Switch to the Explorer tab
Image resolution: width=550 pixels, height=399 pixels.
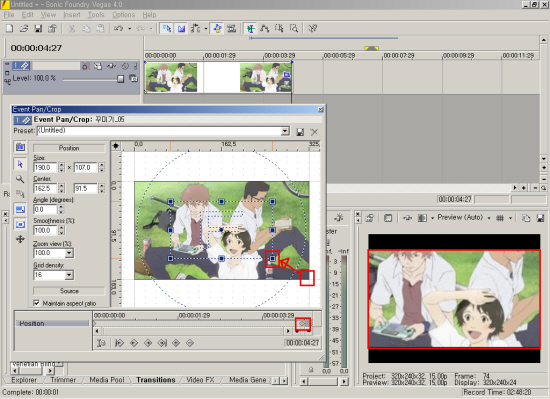coord(24,380)
